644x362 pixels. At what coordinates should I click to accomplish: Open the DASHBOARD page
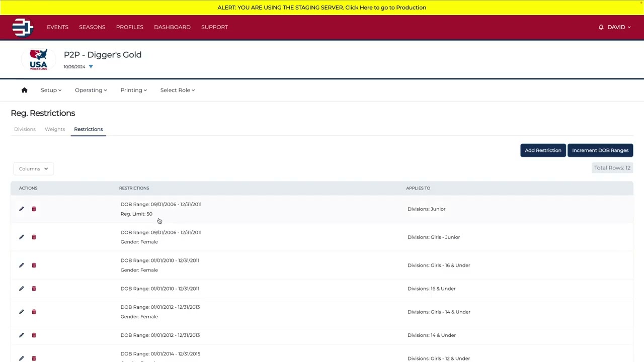(x=172, y=27)
